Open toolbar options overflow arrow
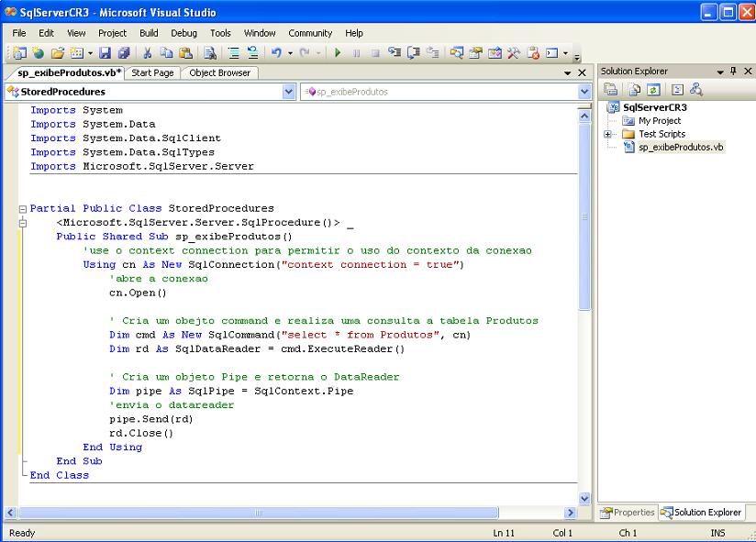756x542 pixels. click(577, 57)
